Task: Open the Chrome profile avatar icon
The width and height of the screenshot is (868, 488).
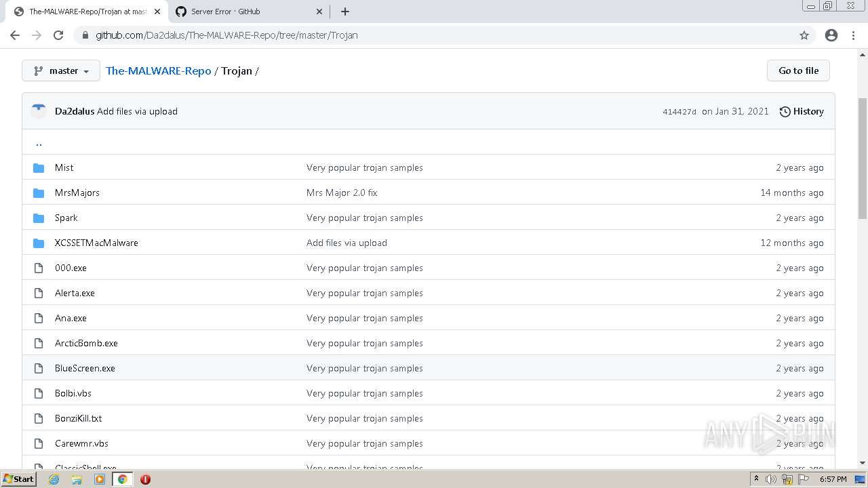Action: (831, 35)
